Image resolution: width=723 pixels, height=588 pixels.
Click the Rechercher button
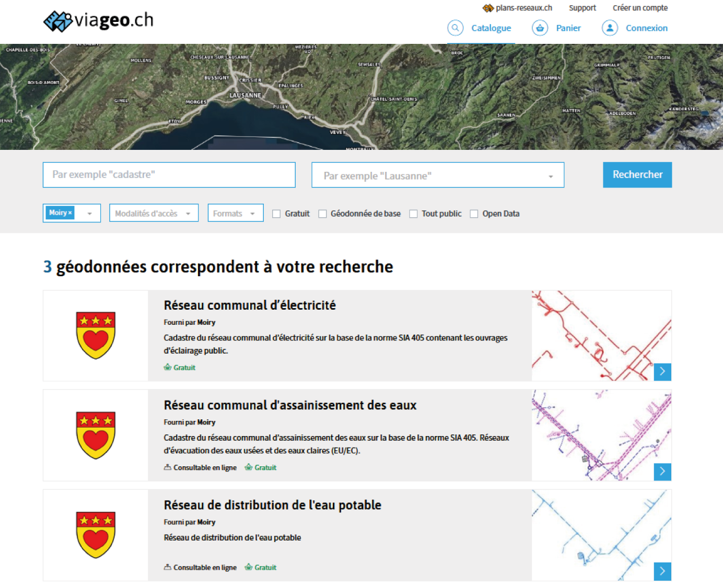(637, 174)
